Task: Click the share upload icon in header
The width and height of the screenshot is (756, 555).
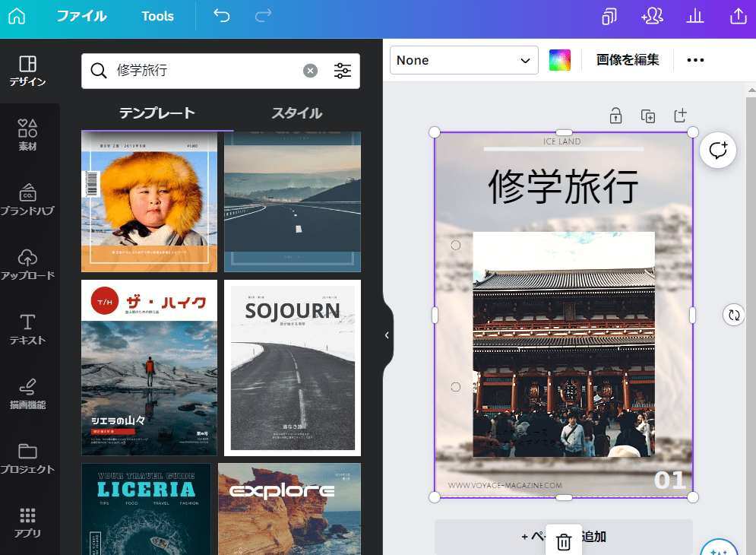Action: coord(738,16)
